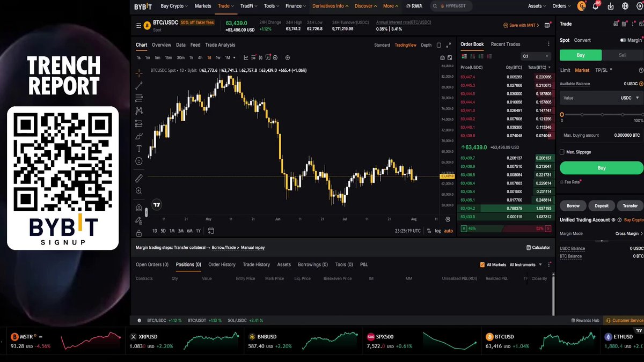Open the Calculator tool
644x362 pixels.
pyautogui.click(x=538, y=248)
